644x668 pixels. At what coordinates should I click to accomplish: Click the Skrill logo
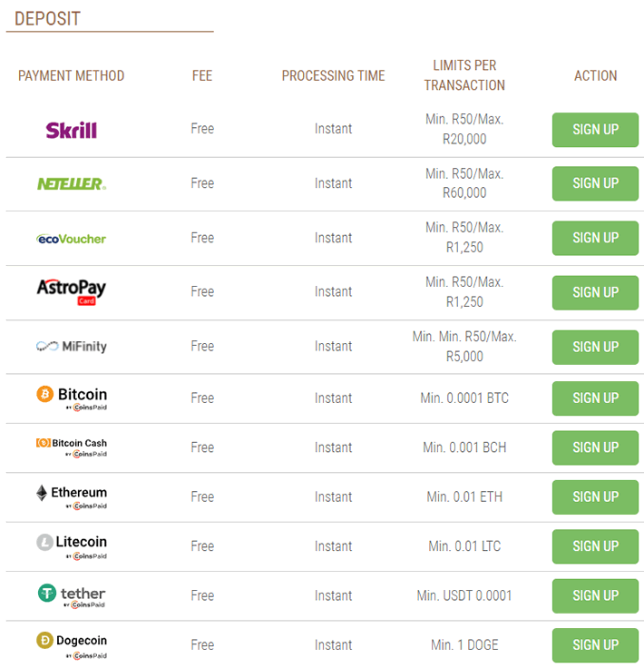click(71, 130)
